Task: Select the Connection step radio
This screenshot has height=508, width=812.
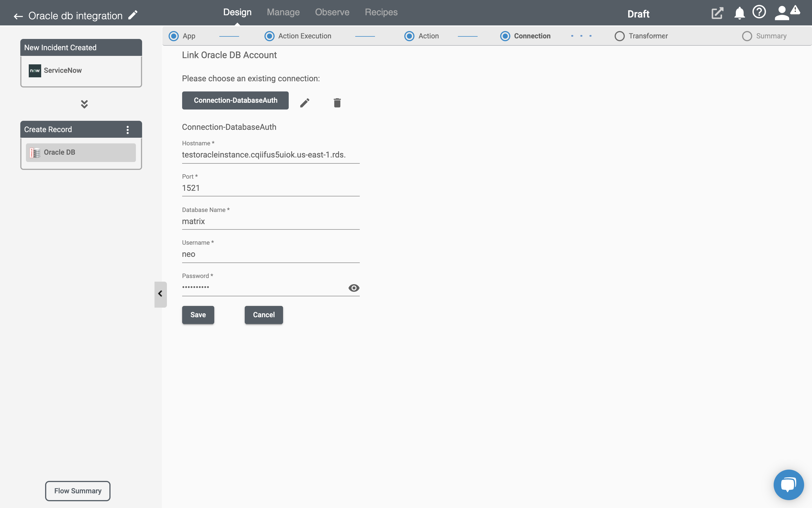Action: [505, 36]
